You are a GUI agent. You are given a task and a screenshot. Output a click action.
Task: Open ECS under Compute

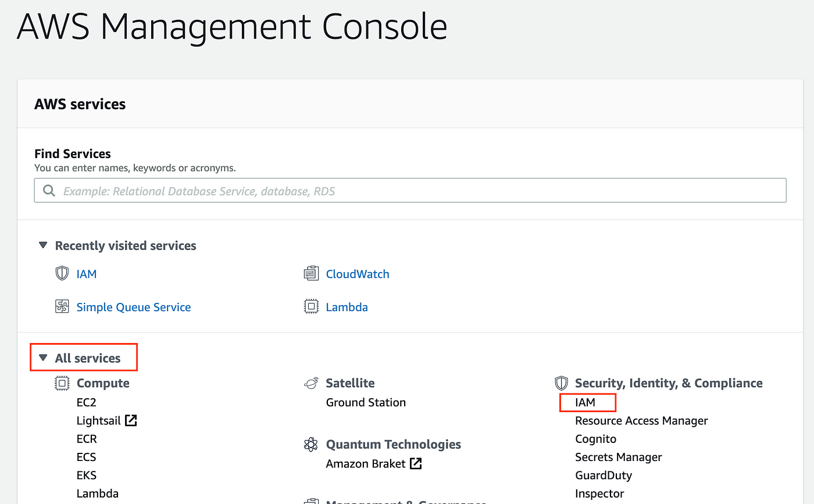[x=87, y=457]
